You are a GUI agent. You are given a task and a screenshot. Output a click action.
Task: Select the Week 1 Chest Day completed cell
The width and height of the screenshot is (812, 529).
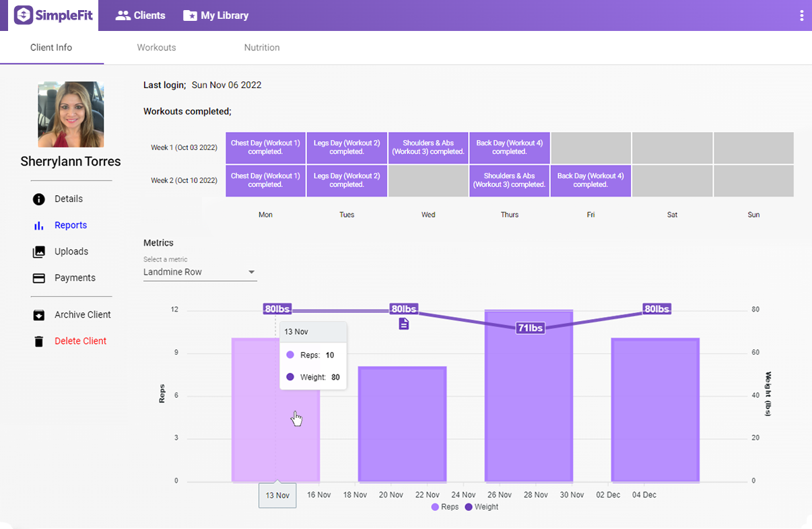coord(265,147)
